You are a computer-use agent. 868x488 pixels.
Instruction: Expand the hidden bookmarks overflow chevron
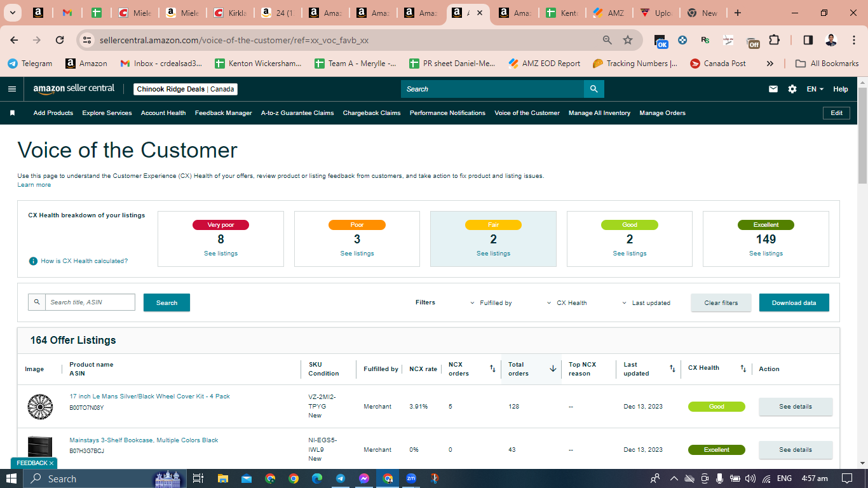coord(770,64)
